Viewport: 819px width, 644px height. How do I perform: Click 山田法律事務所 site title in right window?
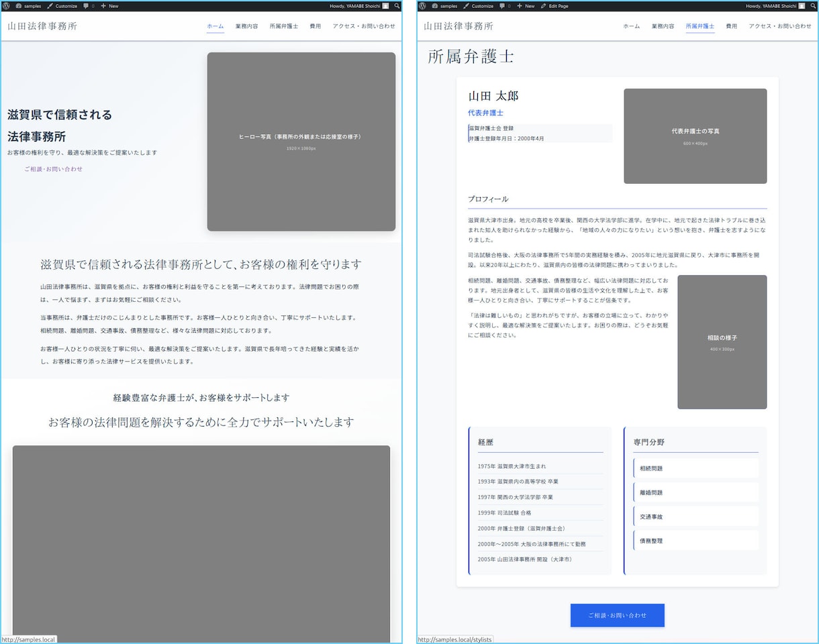[459, 26]
